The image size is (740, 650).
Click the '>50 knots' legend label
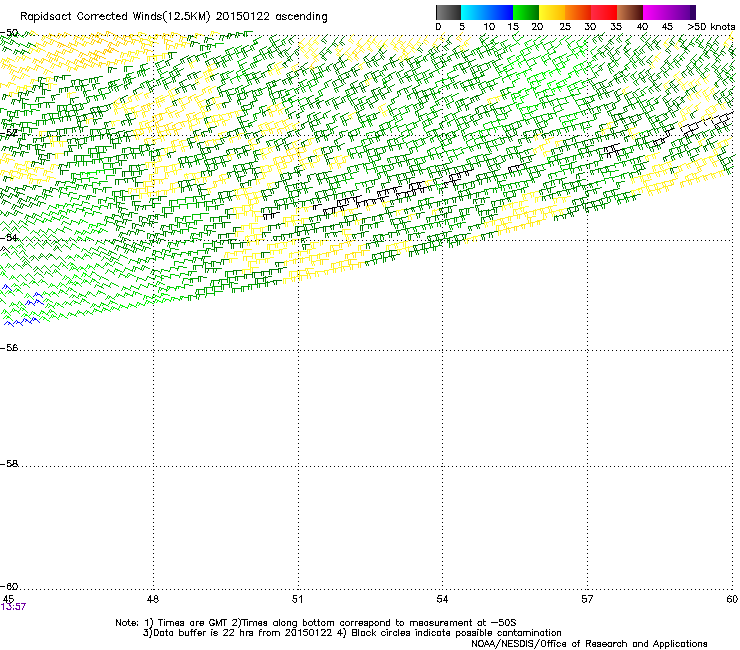click(x=711, y=27)
